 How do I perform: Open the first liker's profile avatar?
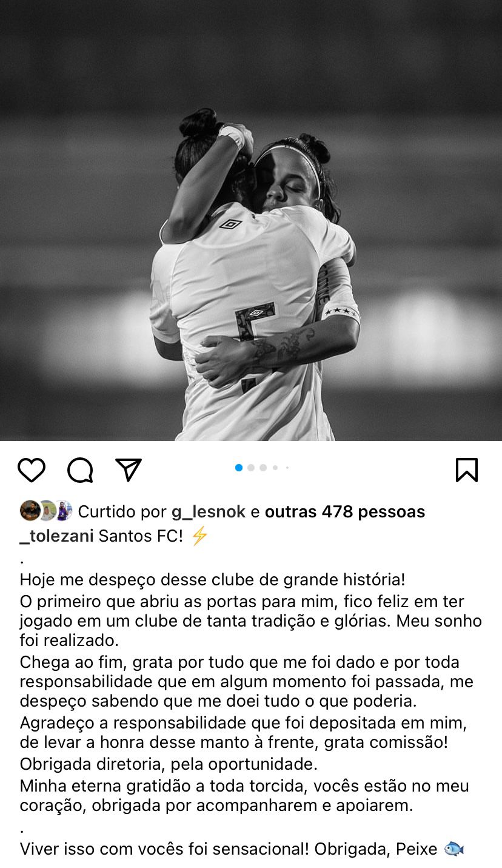tap(30, 511)
